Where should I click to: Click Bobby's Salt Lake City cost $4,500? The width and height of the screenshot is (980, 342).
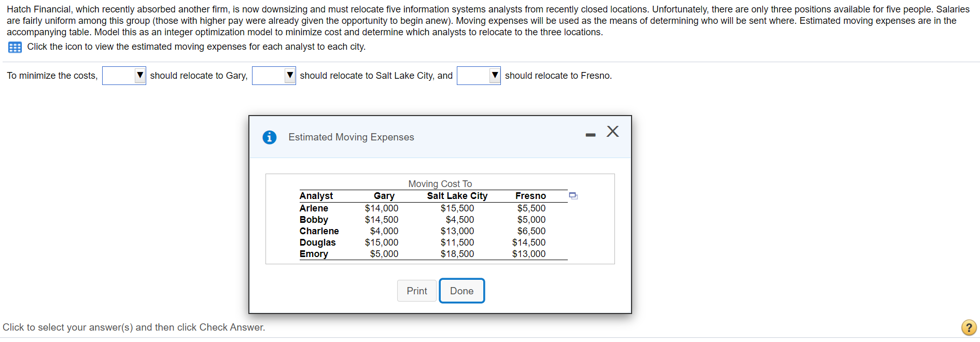460,220
